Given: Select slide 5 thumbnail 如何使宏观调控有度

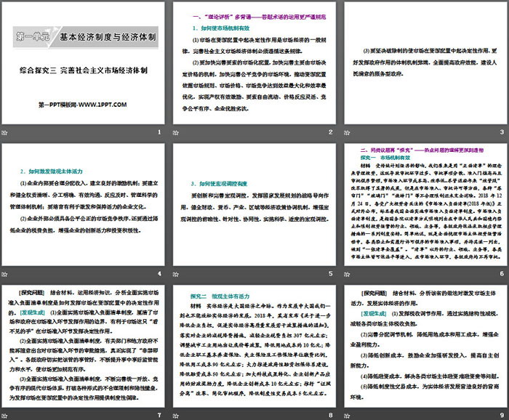Looking at the screenshot, I should click(254, 205).
